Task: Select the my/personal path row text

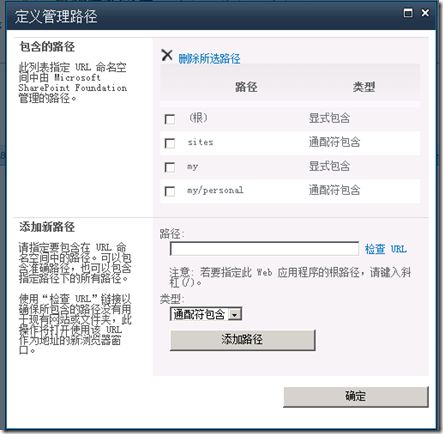Action: [x=215, y=190]
